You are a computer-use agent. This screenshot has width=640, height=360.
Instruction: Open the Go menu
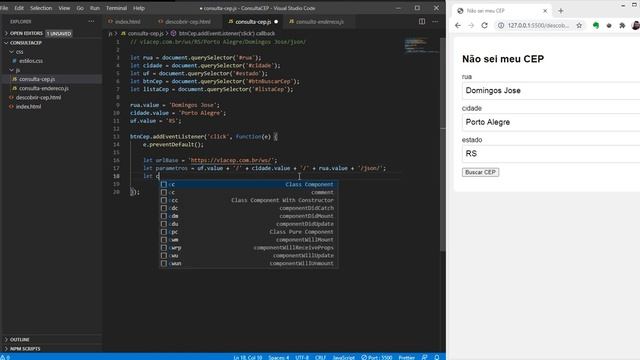(80, 8)
